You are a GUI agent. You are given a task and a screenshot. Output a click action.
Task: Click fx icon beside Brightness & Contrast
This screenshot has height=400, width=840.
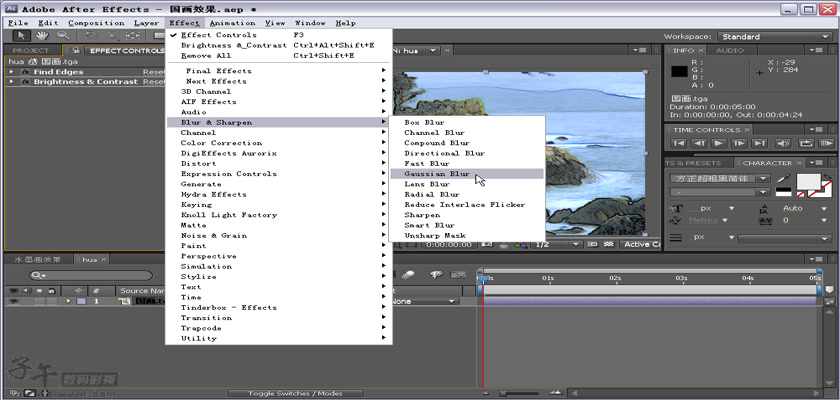point(25,82)
